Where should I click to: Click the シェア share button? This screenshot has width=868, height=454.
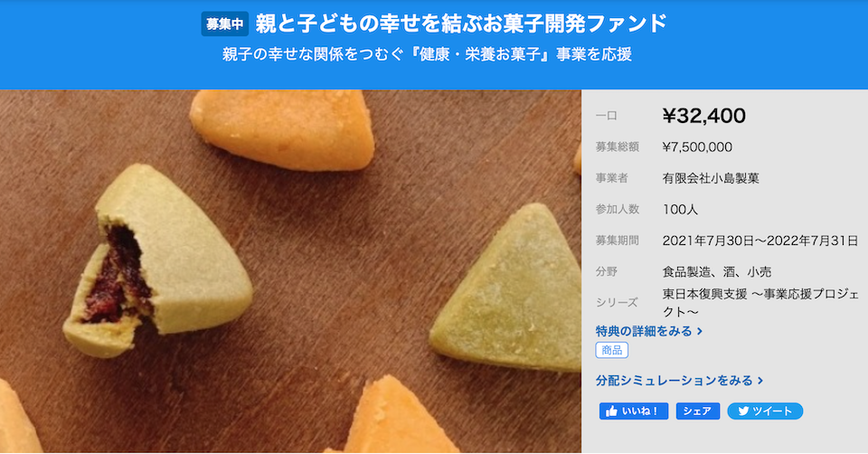[x=697, y=411]
